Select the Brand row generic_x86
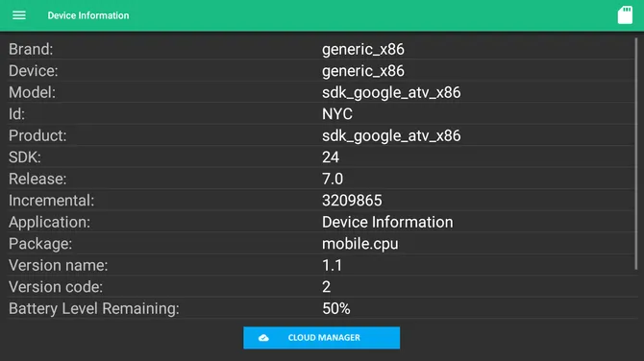 [x=322, y=49]
